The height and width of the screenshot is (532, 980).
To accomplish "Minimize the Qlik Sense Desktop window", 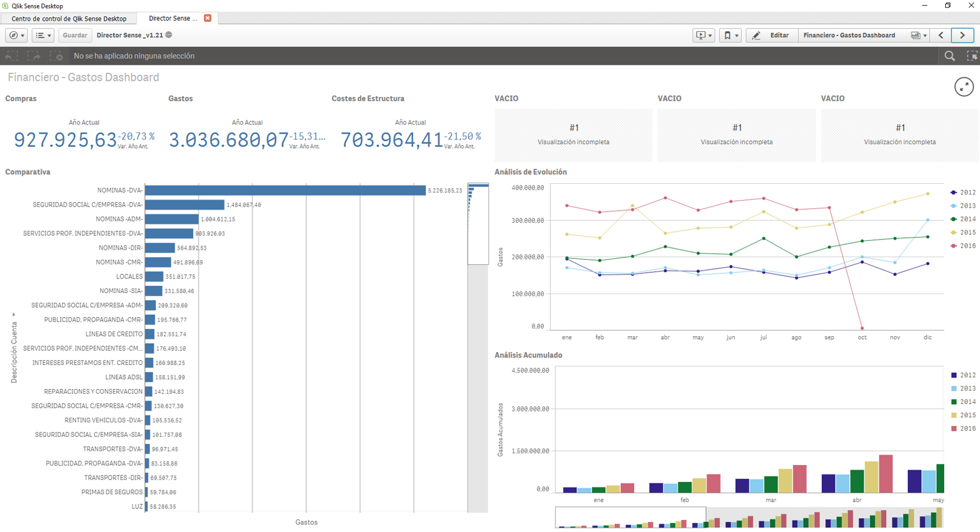I will (924, 6).
